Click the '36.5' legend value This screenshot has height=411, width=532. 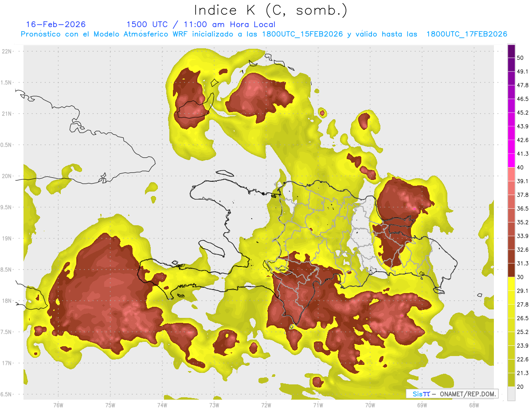(x=523, y=208)
